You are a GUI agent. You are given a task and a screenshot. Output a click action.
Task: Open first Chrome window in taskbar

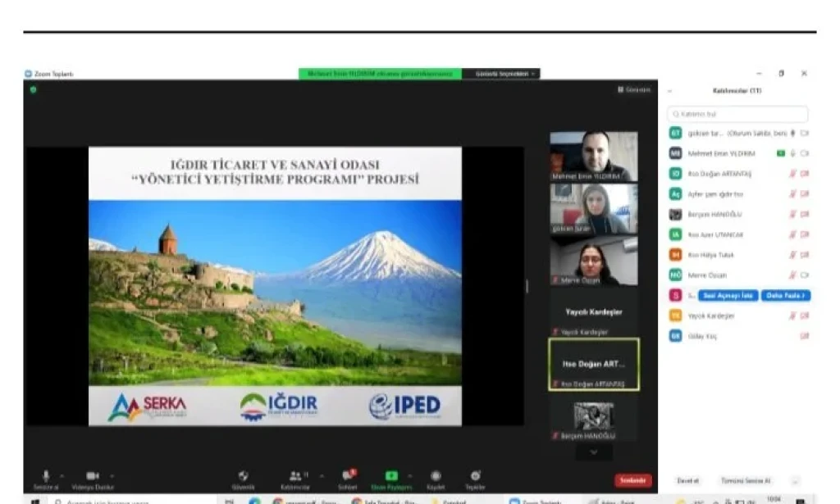click(x=305, y=501)
